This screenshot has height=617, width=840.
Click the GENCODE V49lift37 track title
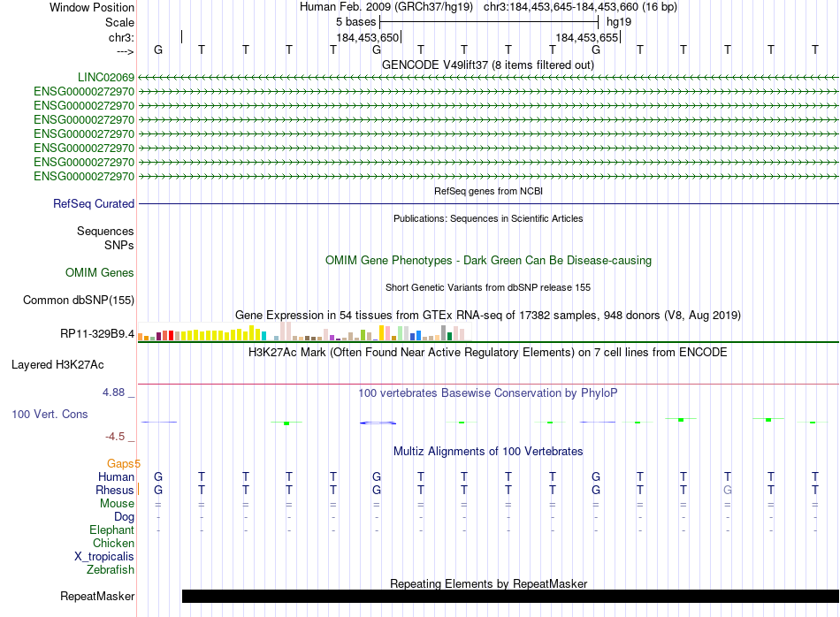tap(488, 65)
